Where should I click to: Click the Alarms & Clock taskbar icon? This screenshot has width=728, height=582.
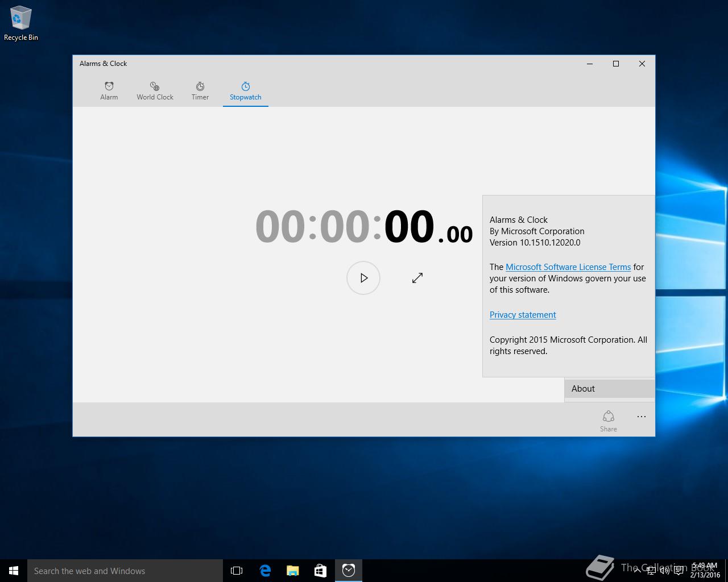tap(349, 571)
